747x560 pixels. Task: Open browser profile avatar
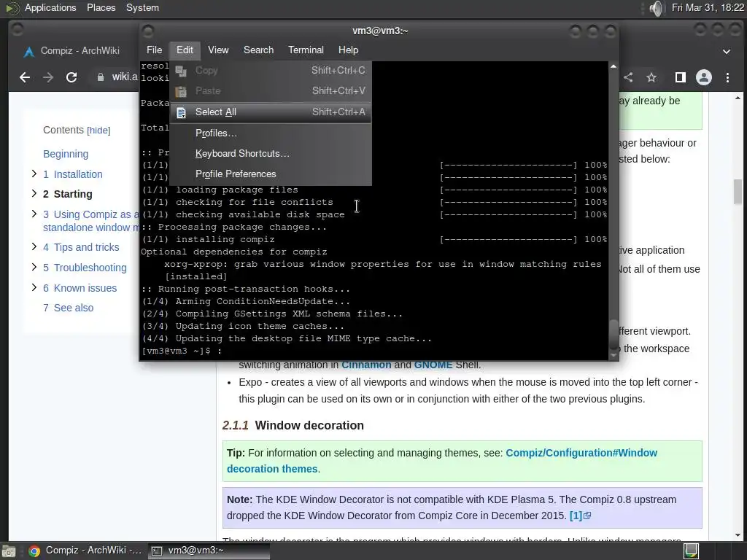704,77
